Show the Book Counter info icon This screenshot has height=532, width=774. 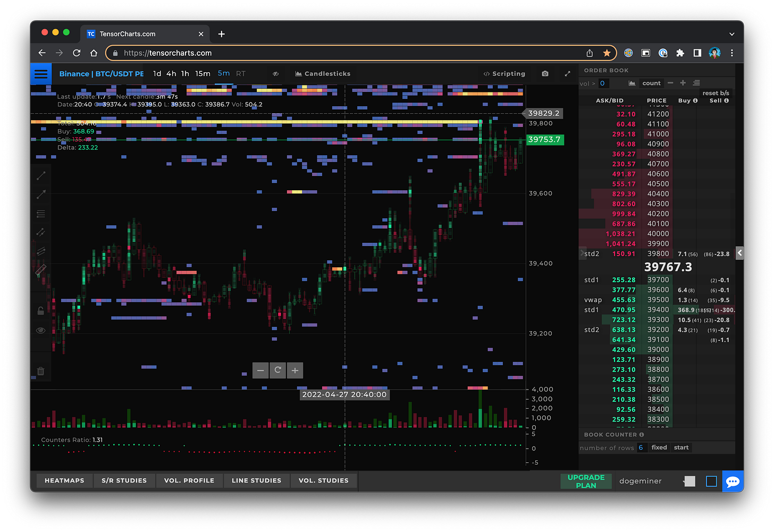pyautogui.click(x=642, y=435)
